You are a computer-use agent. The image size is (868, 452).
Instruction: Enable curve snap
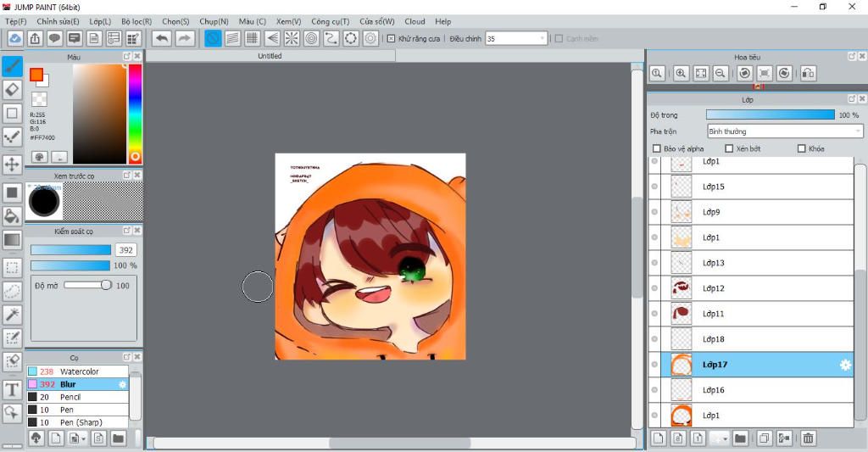(x=331, y=38)
